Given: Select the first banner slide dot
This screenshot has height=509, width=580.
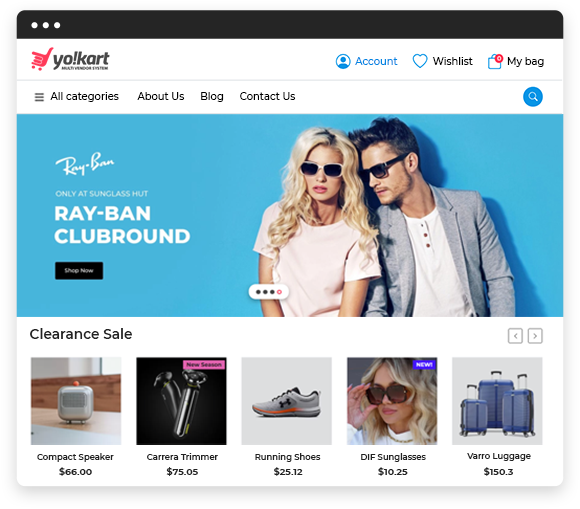Looking at the screenshot, I should tap(258, 292).
